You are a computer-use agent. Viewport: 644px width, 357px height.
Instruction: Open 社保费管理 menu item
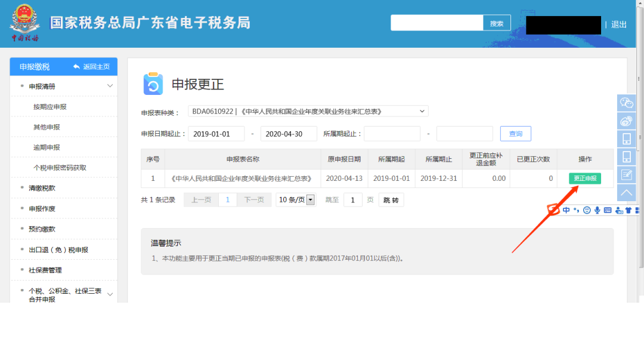tap(45, 270)
